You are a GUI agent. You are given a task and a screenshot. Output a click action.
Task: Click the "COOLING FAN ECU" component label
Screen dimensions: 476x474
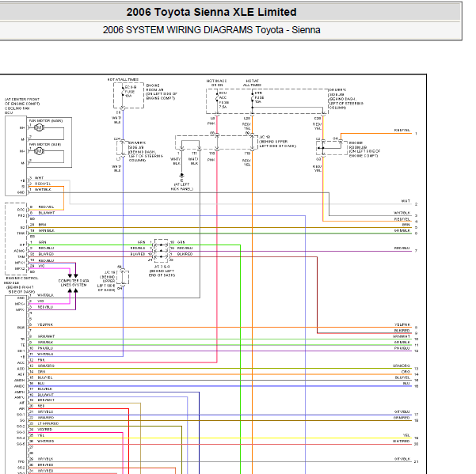[x=17, y=110]
